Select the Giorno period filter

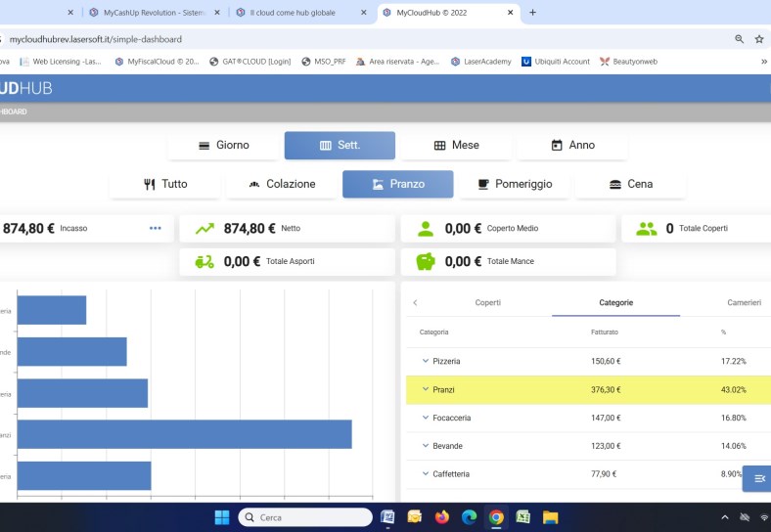223,146
